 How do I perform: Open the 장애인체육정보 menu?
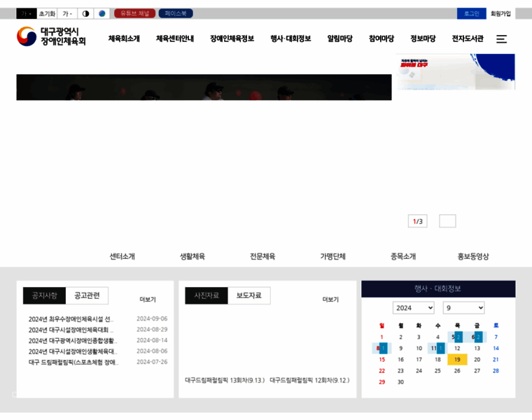click(232, 38)
